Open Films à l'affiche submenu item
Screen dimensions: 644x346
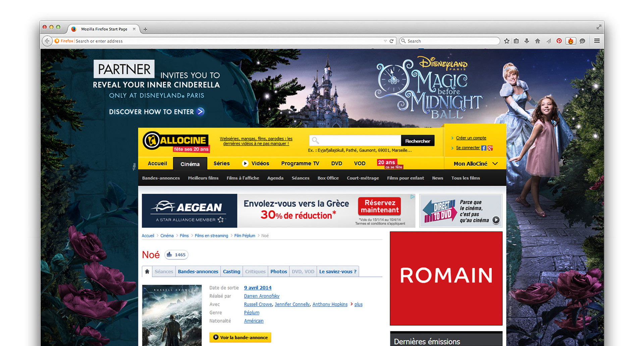coord(243,178)
